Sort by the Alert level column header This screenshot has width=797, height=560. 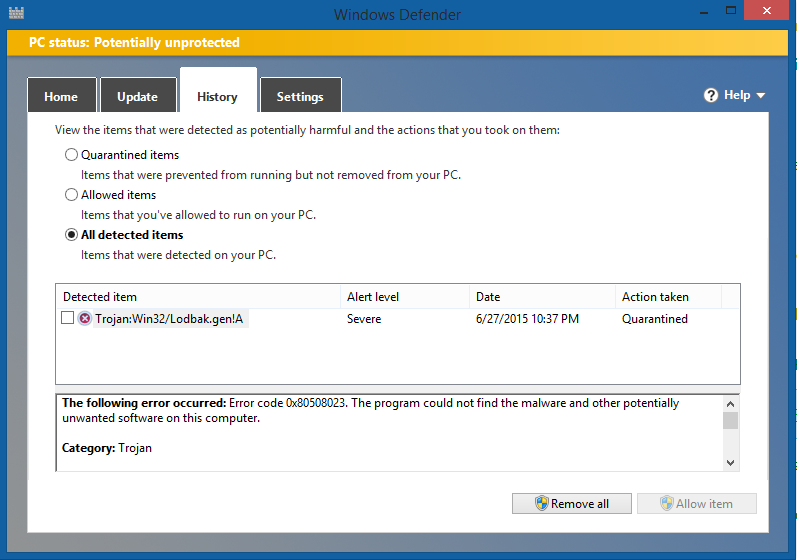(x=405, y=297)
